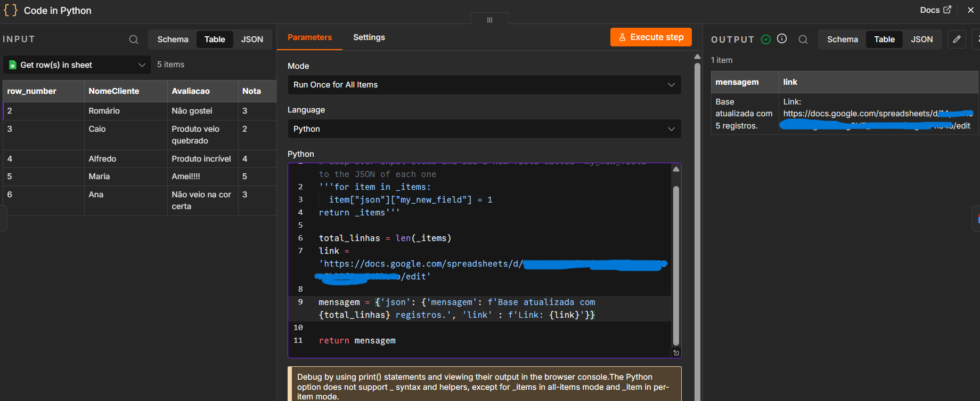Open the Settings tab

(369, 37)
